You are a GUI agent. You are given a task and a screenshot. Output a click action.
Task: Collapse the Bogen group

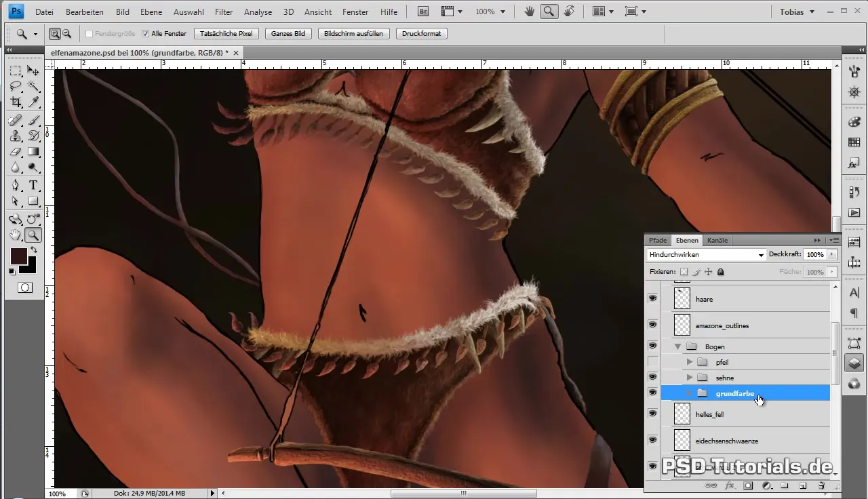677,346
